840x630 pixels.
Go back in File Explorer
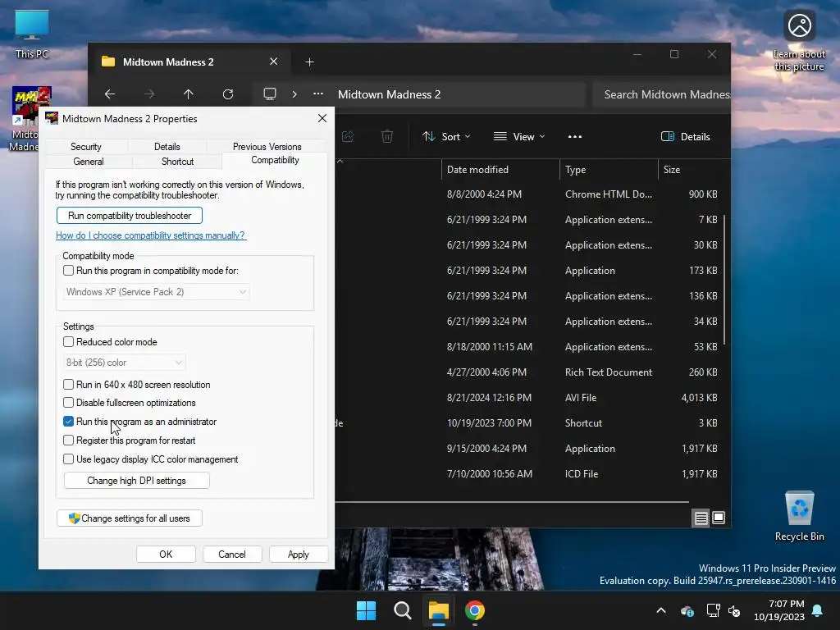pos(110,94)
